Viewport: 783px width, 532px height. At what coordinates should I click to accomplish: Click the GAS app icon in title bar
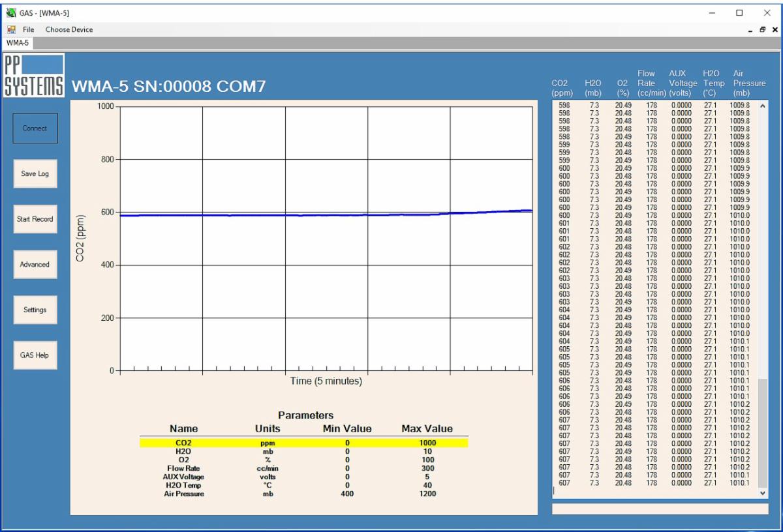[x=10, y=12]
